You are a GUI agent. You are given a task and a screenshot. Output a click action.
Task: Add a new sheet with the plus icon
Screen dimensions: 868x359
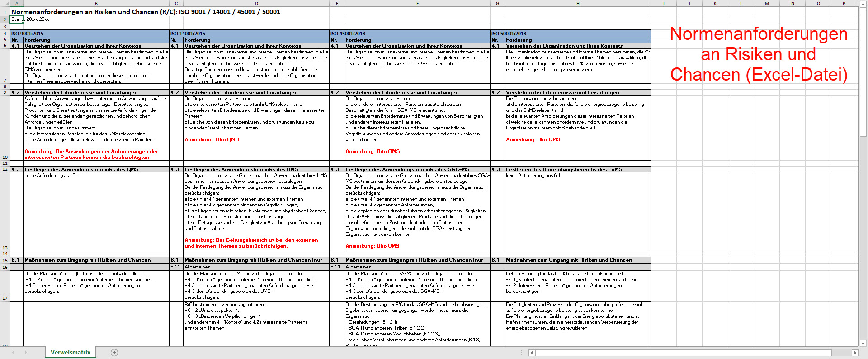[x=114, y=353]
